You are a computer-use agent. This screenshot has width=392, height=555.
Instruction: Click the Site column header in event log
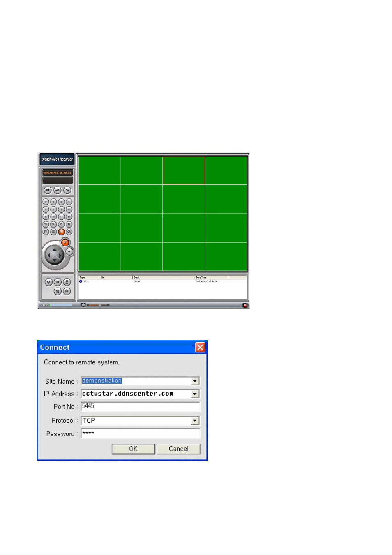click(116, 277)
